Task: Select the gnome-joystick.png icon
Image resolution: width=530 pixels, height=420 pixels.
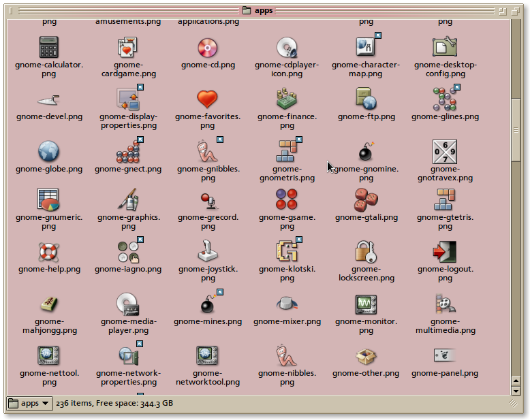Action: 208,252
